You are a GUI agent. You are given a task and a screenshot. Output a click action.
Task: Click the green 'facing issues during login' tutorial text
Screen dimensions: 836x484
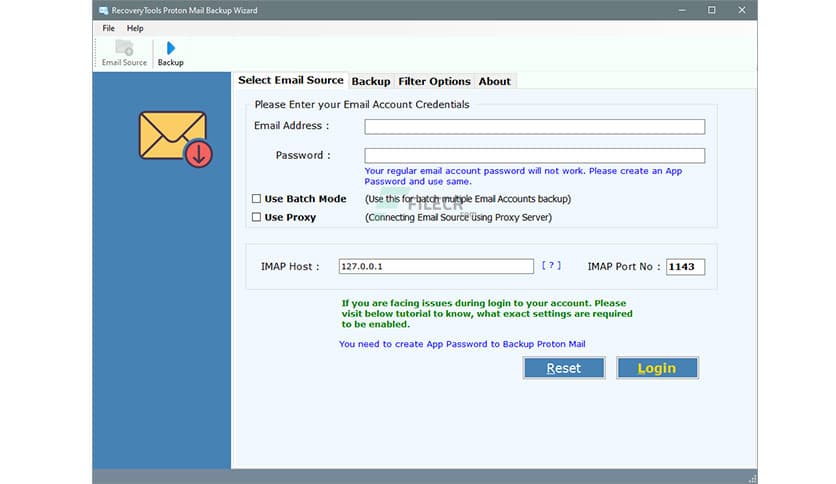[487, 313]
